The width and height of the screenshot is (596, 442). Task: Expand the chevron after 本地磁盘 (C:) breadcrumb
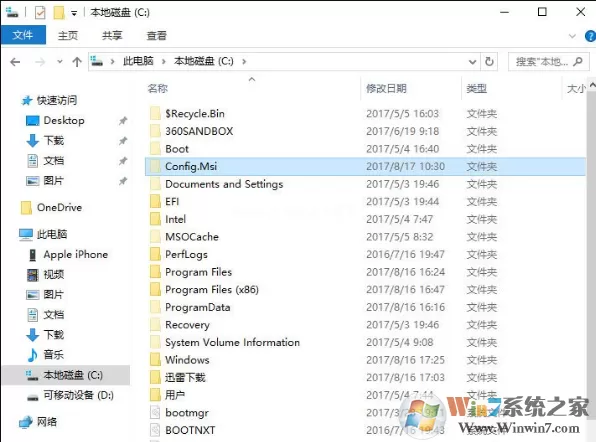click(x=244, y=61)
